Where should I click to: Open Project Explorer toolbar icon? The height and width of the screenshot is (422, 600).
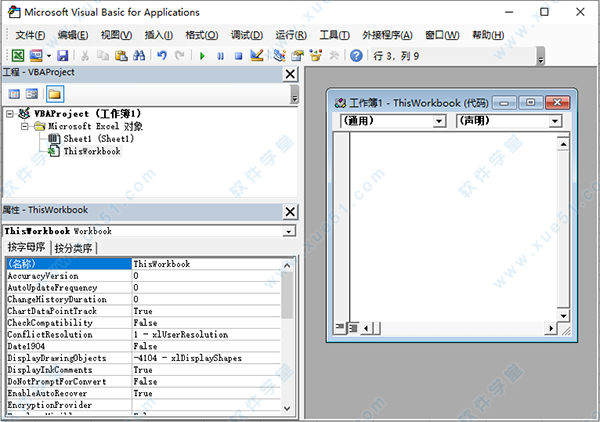[279, 56]
